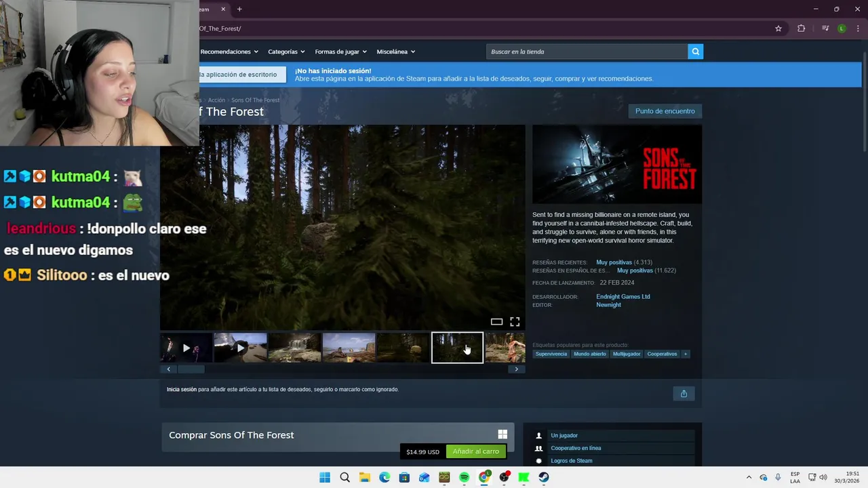Click the microphone tray icon
The height and width of the screenshot is (488, 868).
pyautogui.click(x=778, y=477)
